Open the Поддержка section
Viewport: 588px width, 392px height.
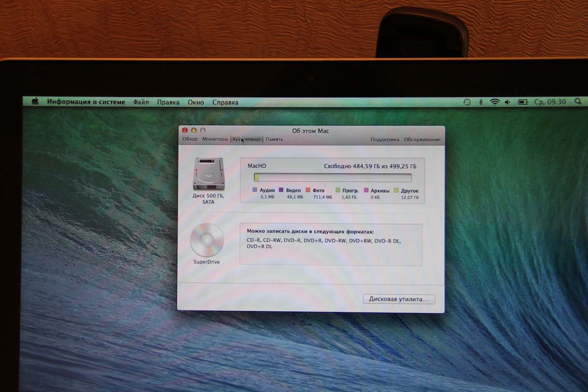385,140
